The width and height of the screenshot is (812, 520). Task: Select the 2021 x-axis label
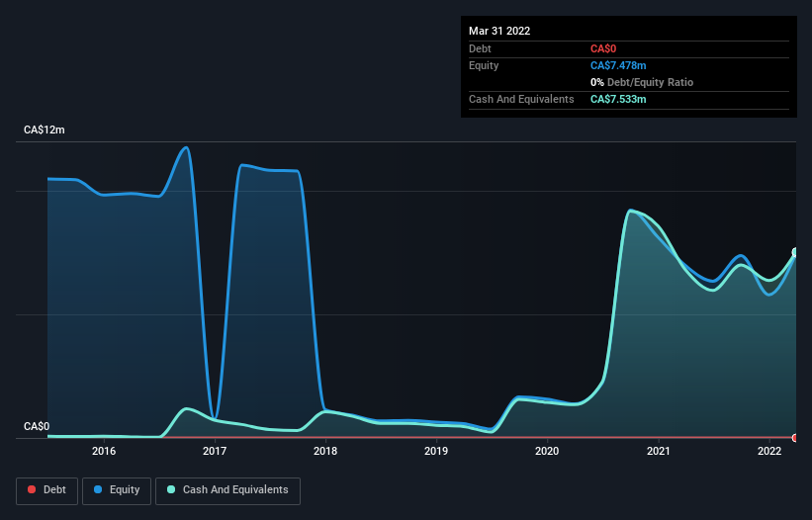[x=658, y=451]
